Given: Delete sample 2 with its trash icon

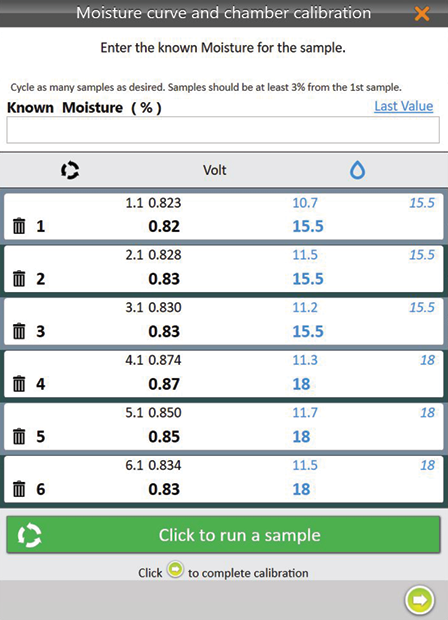Looking at the screenshot, I should [x=19, y=279].
